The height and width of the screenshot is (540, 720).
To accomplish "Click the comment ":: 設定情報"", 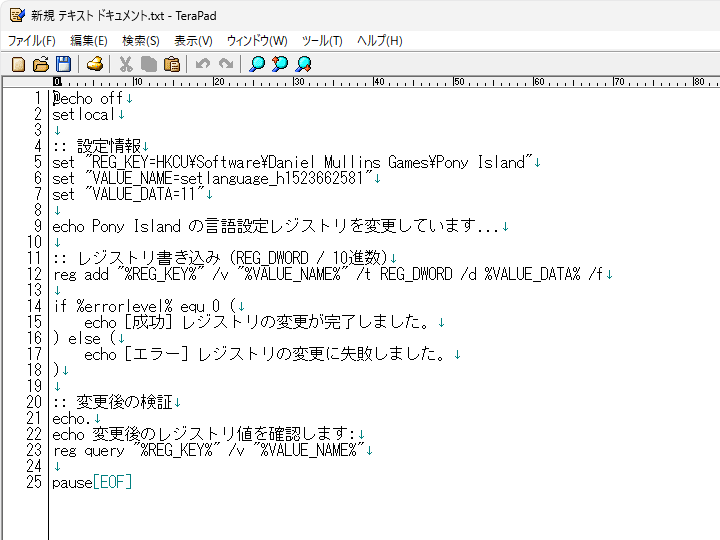I will [x=96, y=146].
